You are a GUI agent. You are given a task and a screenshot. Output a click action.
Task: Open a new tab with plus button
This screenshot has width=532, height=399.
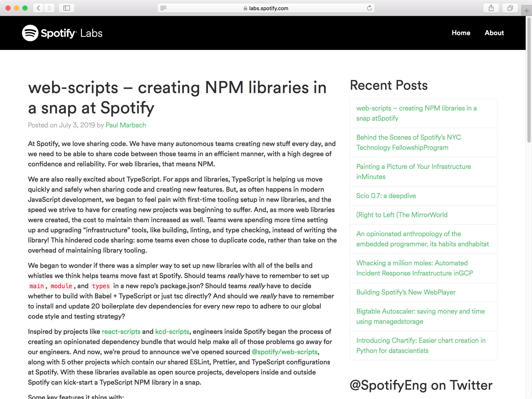[527, 11]
